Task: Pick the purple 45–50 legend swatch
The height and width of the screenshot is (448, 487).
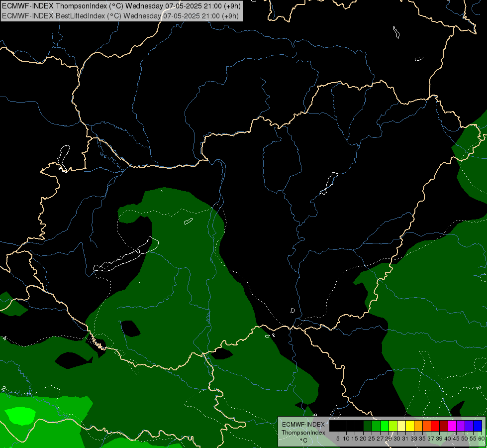Action: coord(461,426)
